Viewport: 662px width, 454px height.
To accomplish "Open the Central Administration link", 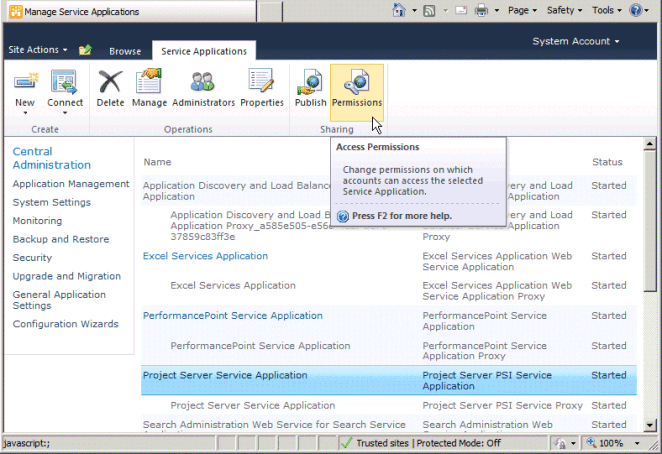I will click(52, 158).
